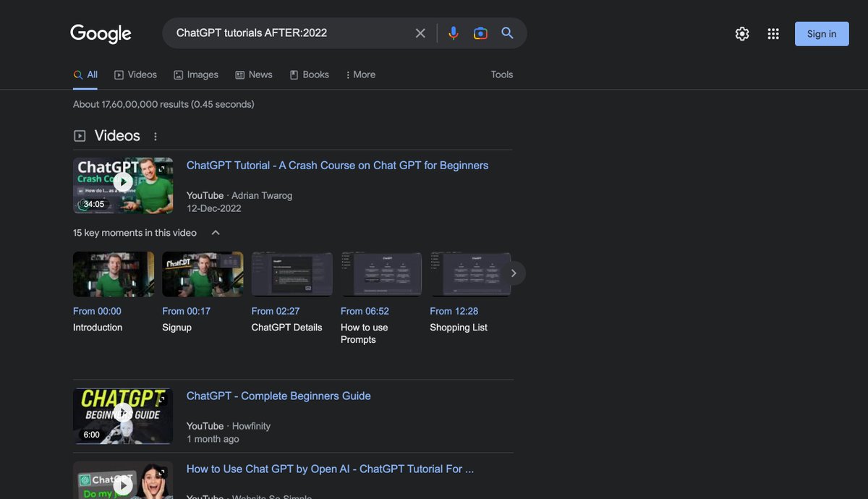
Task: Open the How to use Prompts thumbnail
Action: (x=381, y=274)
